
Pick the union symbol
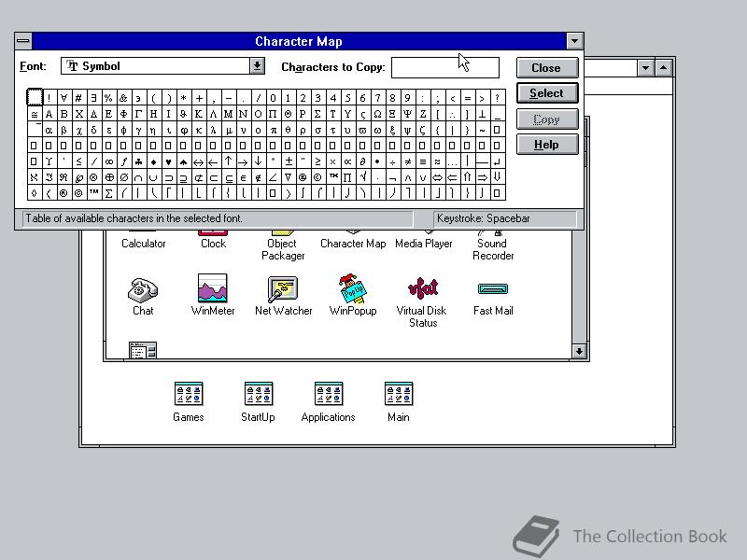[153, 177]
